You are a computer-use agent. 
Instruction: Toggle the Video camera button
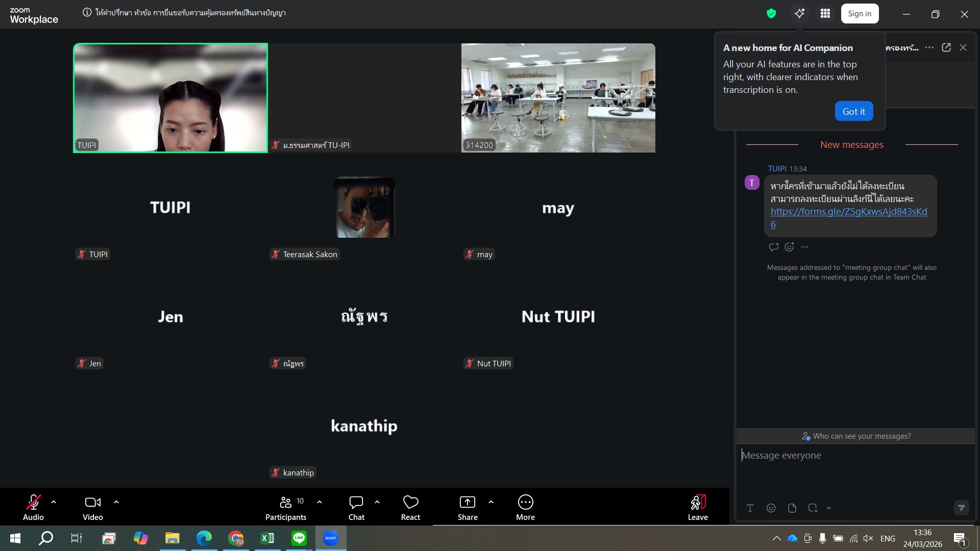93,507
